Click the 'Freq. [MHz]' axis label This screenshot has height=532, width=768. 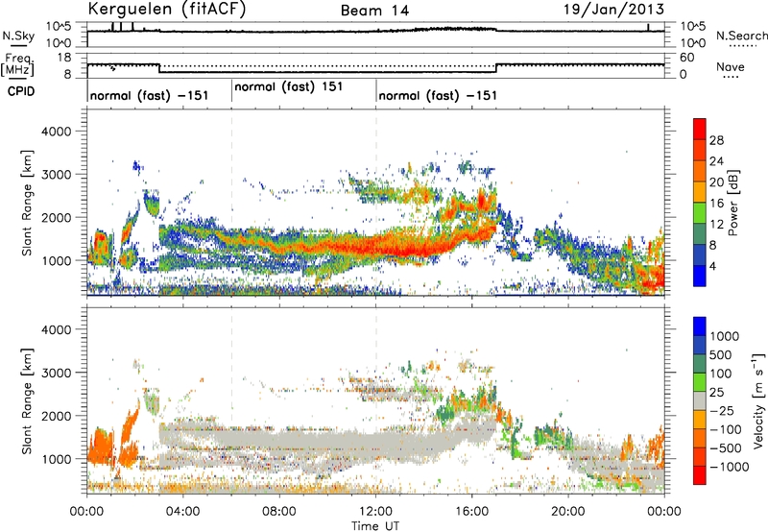tap(17, 65)
